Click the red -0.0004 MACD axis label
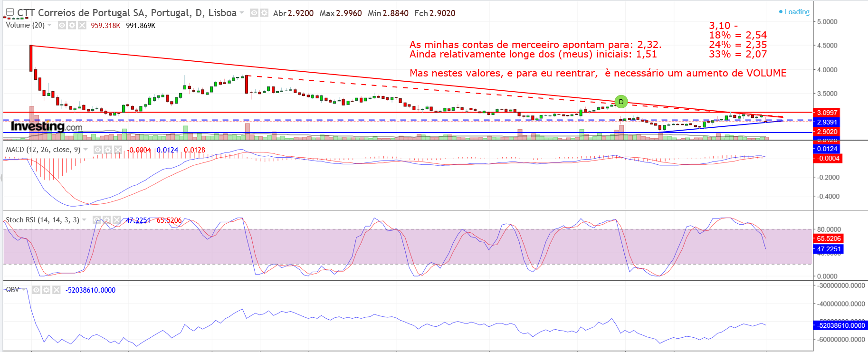The height and width of the screenshot is (352, 868). pos(828,158)
